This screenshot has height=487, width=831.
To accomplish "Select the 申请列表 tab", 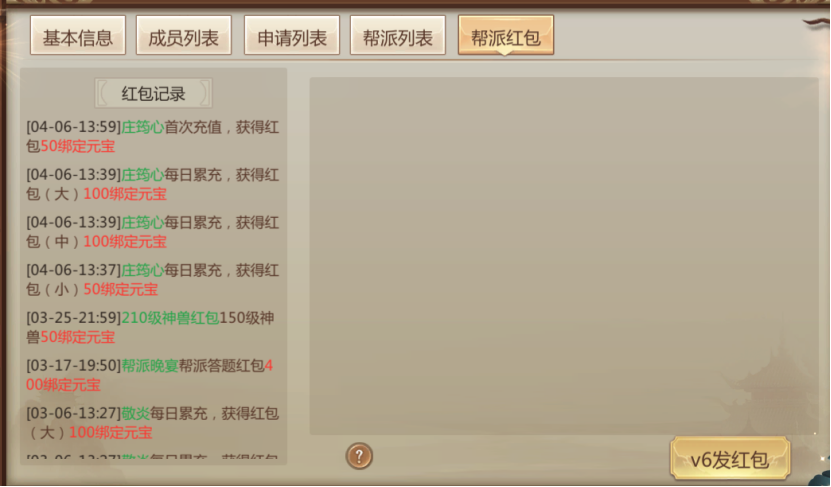I will click(x=291, y=36).
